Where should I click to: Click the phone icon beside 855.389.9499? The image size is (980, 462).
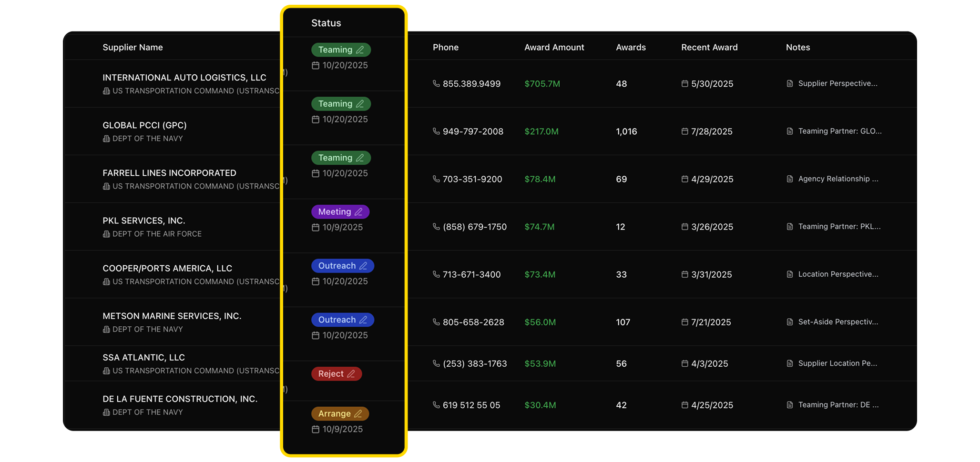coord(436,84)
